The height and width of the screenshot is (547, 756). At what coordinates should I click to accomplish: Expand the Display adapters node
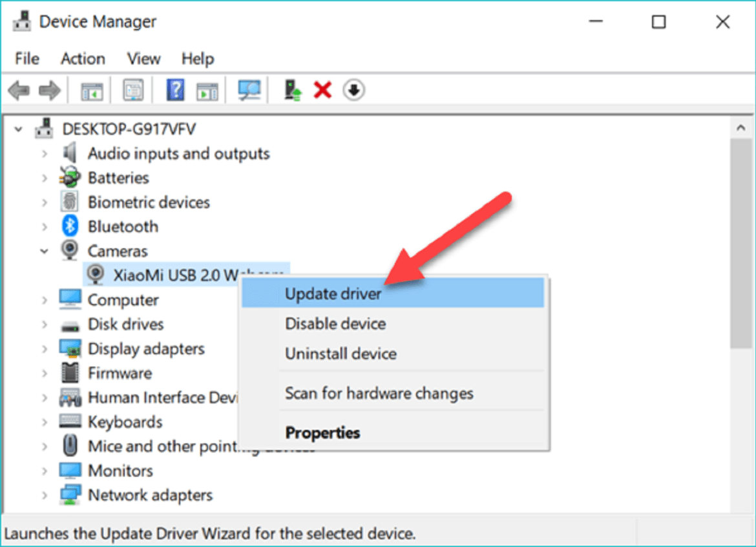[x=45, y=349]
